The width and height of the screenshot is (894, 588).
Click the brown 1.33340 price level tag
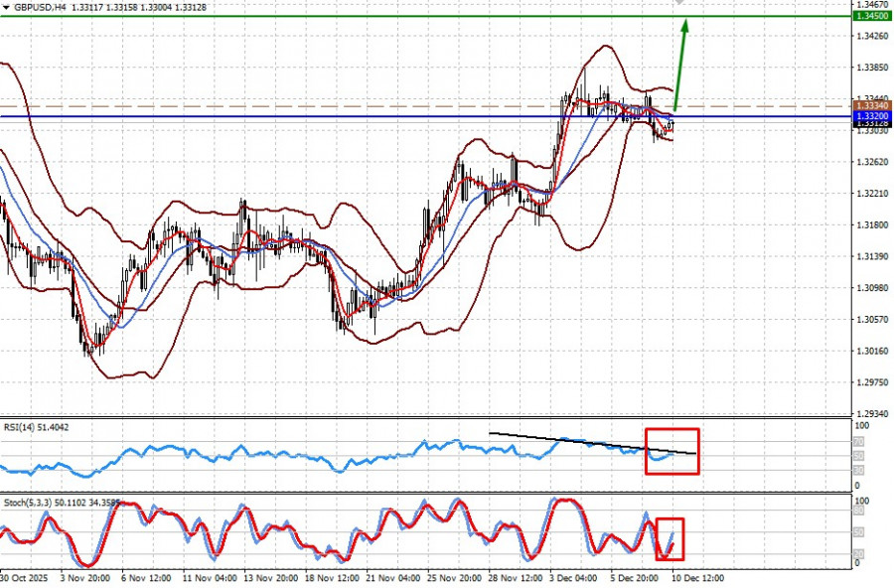pyautogui.click(x=872, y=106)
